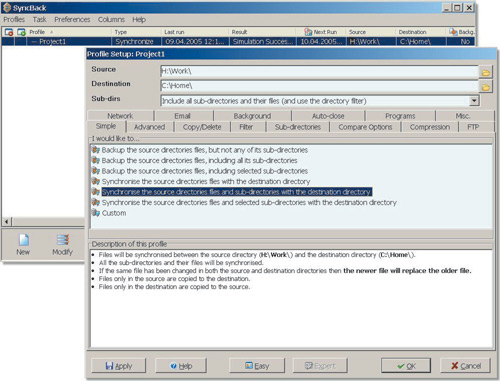The image size is (500, 381).
Task: Switch to the Advanced tab
Action: tap(149, 127)
